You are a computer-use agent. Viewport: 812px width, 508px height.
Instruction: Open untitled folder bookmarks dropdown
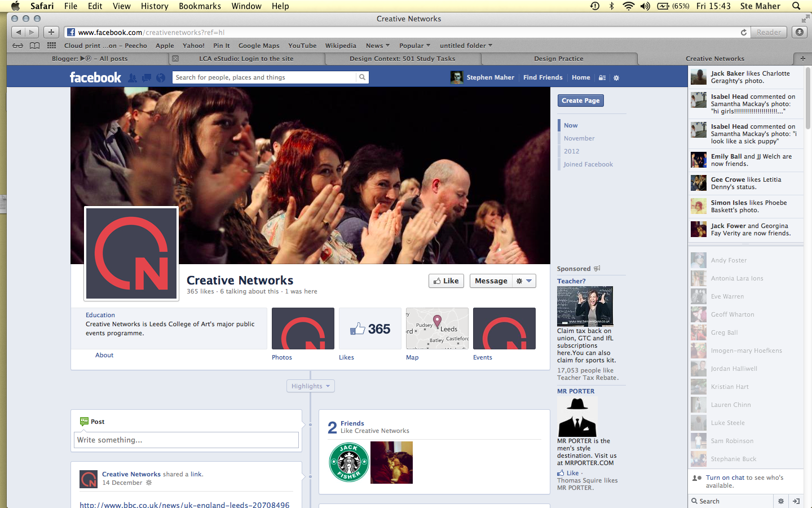tap(466, 46)
